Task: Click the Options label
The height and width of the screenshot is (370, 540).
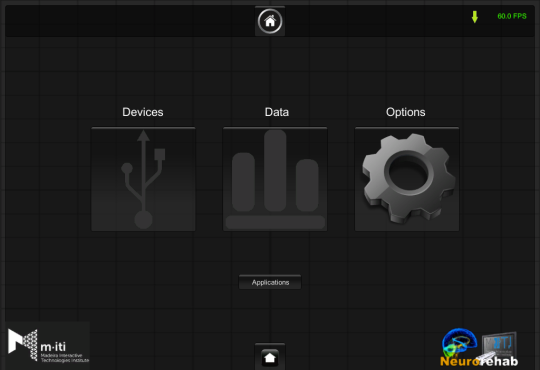Action: pyautogui.click(x=405, y=112)
